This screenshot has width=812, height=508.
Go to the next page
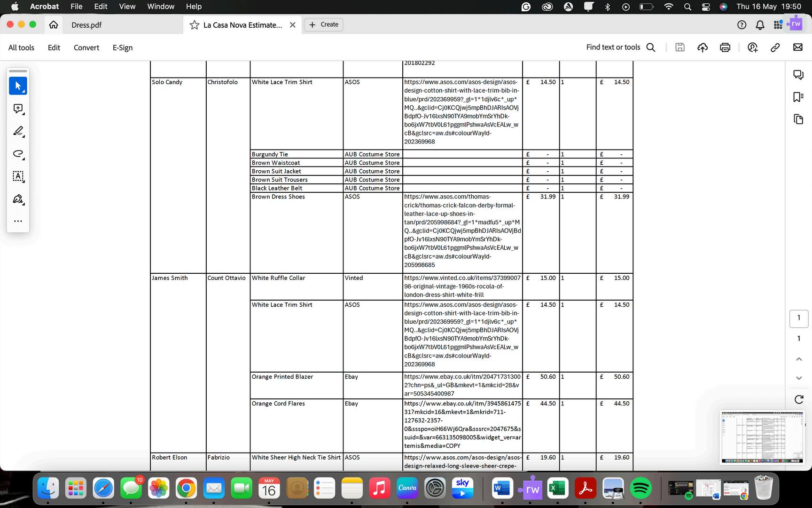pos(799,378)
